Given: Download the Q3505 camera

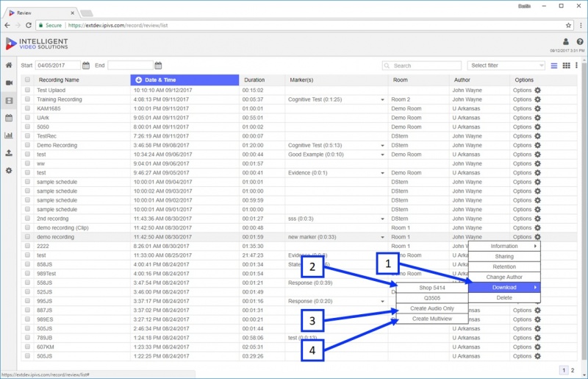Looking at the screenshot, I should click(432, 298).
